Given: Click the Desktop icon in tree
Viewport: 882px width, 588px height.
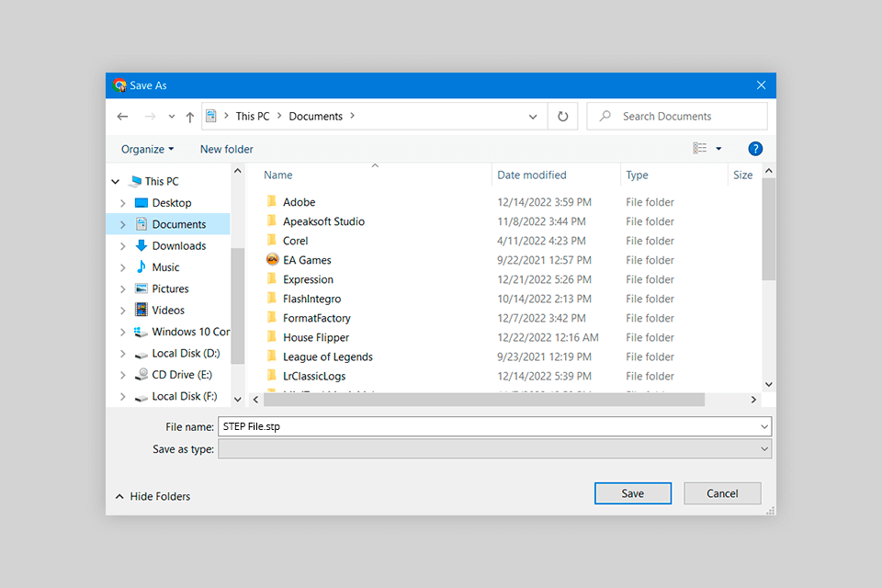Looking at the screenshot, I should [141, 202].
